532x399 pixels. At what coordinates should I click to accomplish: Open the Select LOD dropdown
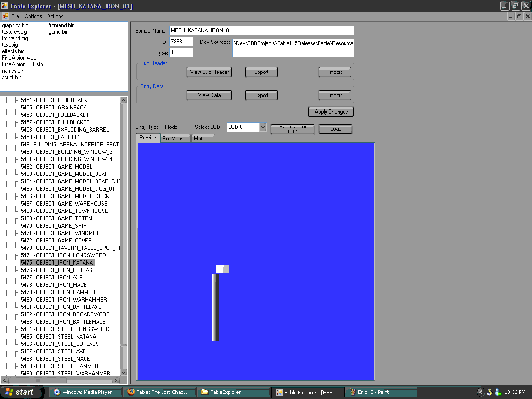(263, 127)
